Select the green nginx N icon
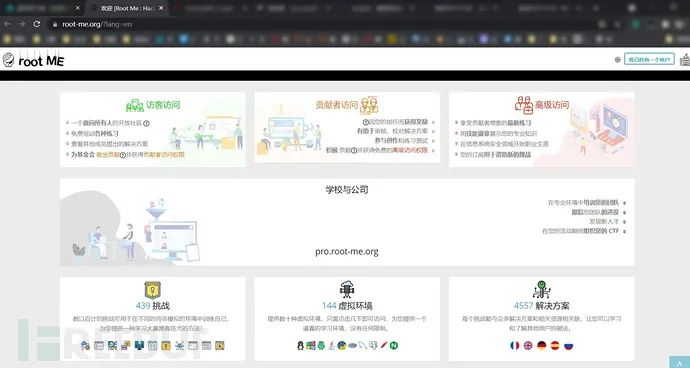 394,346
